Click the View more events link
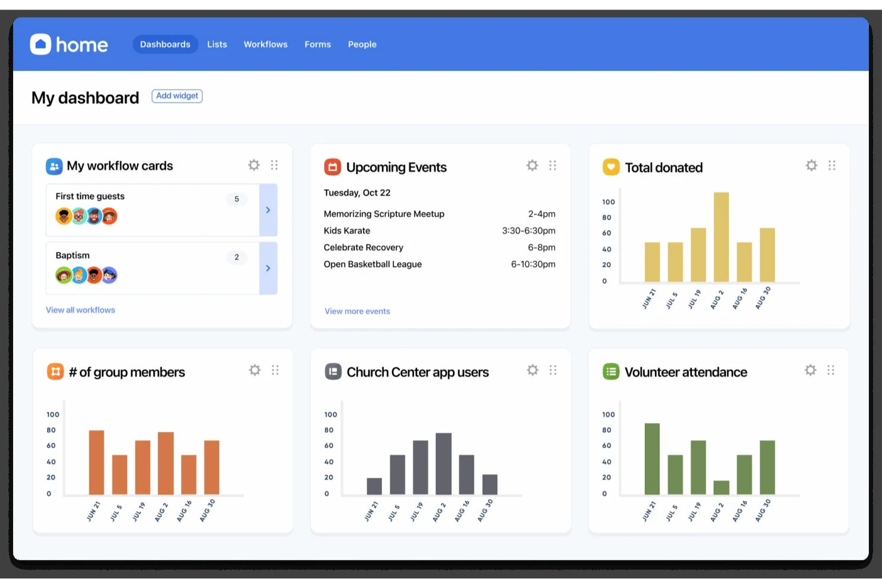882x588 pixels. coord(357,310)
